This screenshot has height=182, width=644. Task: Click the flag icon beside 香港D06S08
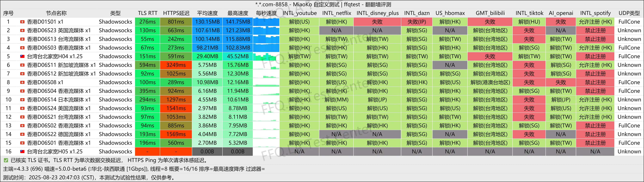pos(22,82)
